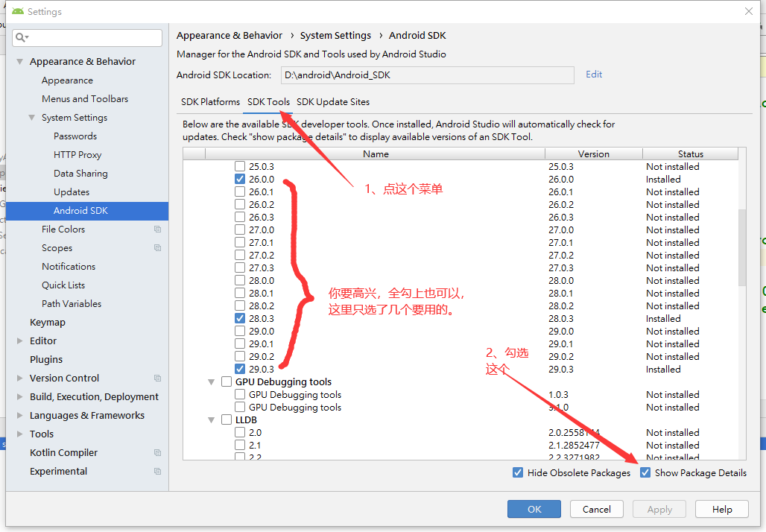Toggle Hide Obsolete Packages checkbox
Viewport: 766px width, 532px height.
point(518,472)
